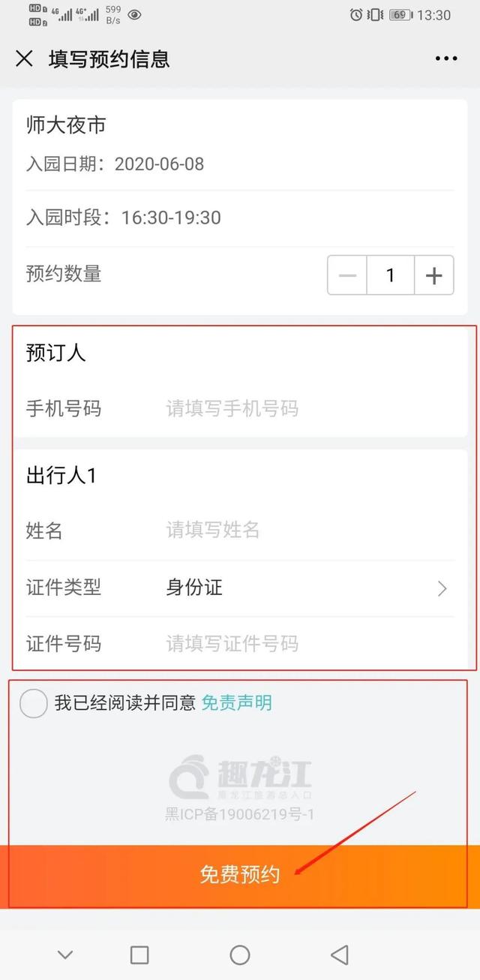Check the agree to disclaimer radio button
This screenshot has height=980, width=480.
click(33, 704)
